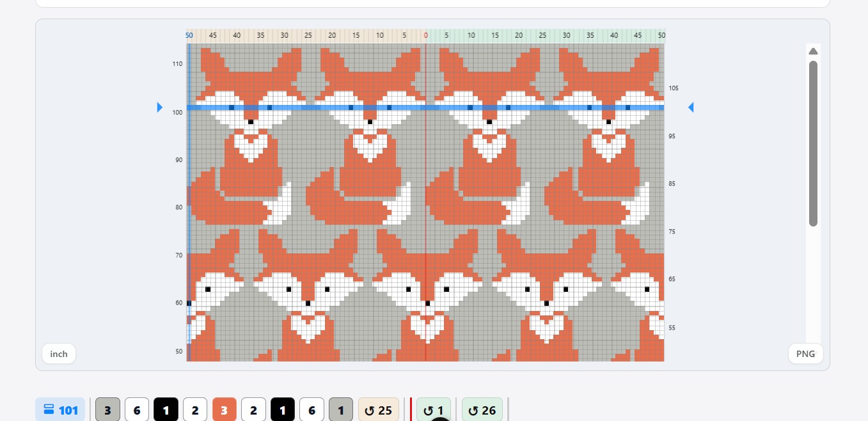Click the green repeat 26 counter

[482, 410]
